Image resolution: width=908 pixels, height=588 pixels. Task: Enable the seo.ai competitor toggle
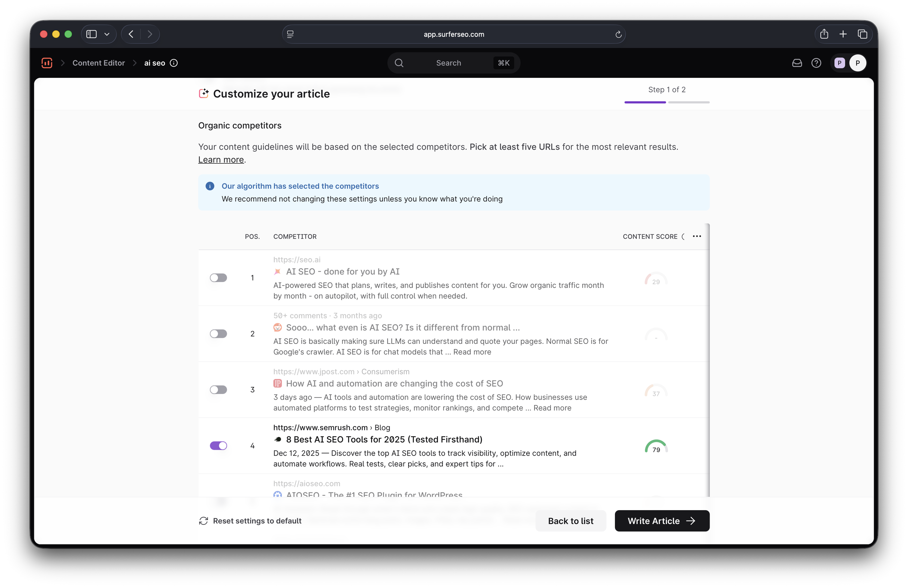click(218, 278)
